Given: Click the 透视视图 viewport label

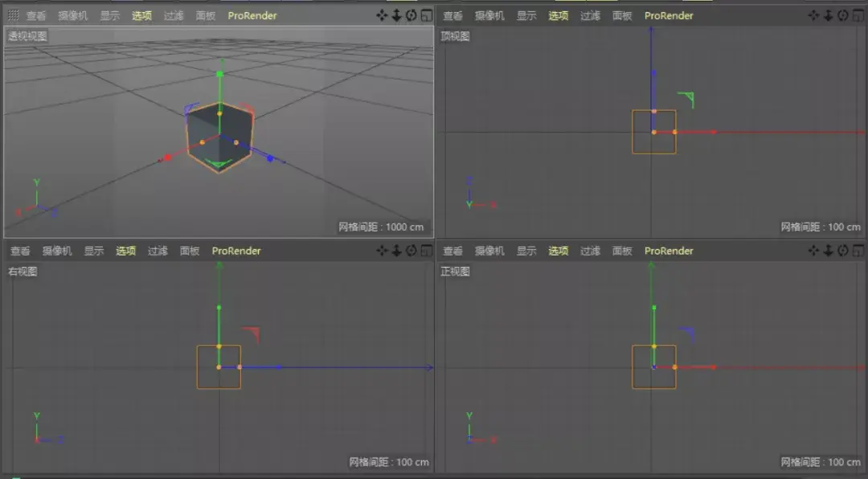Looking at the screenshot, I should click(x=27, y=36).
